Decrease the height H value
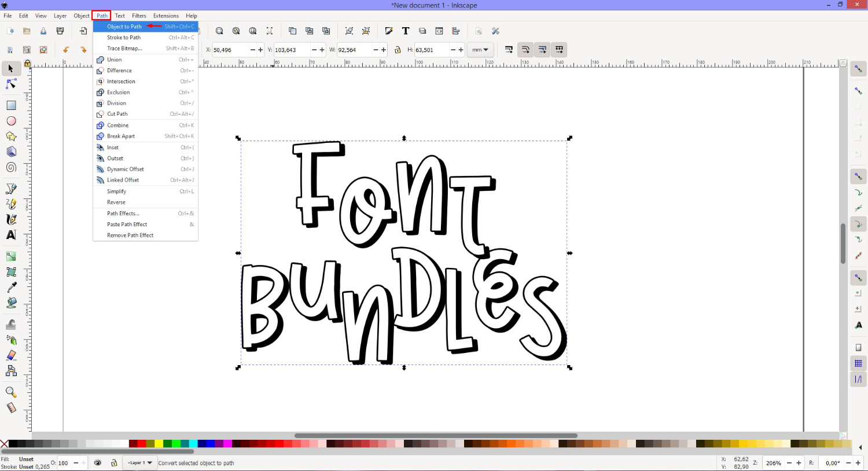This screenshot has width=868, height=471. [453, 50]
